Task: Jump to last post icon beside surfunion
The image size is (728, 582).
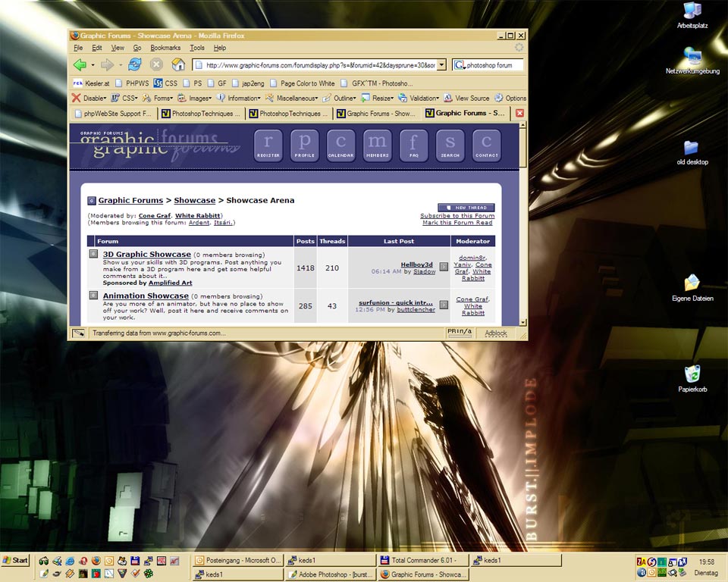Action: point(444,305)
